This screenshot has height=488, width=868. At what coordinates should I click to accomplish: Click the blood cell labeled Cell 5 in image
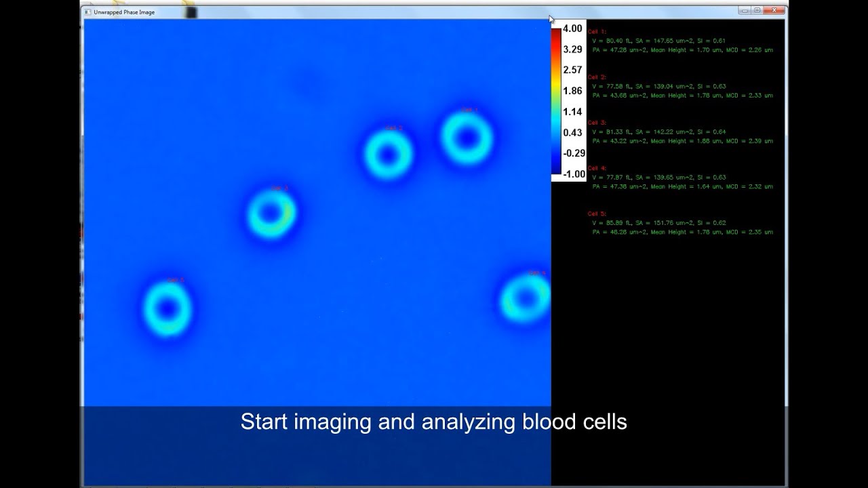tap(167, 308)
